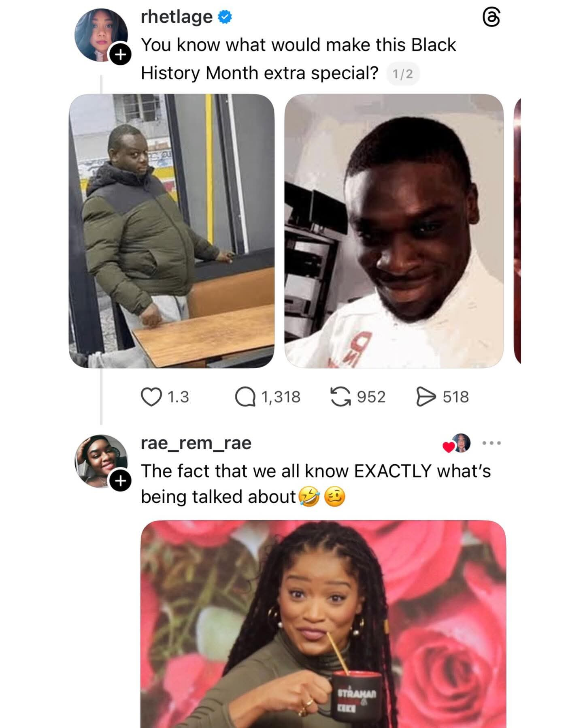Like rhetlage's post with the heart icon
Screen dimensions: 583x728
click(x=151, y=397)
